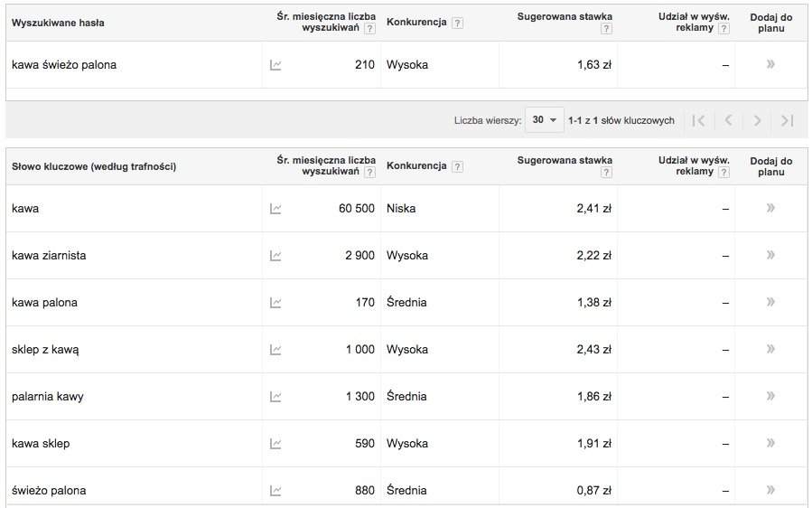Sort lower table by 'Śr. miesięczna liczba wyszukiwań'
This screenshot has width=812, height=508.
click(x=326, y=166)
